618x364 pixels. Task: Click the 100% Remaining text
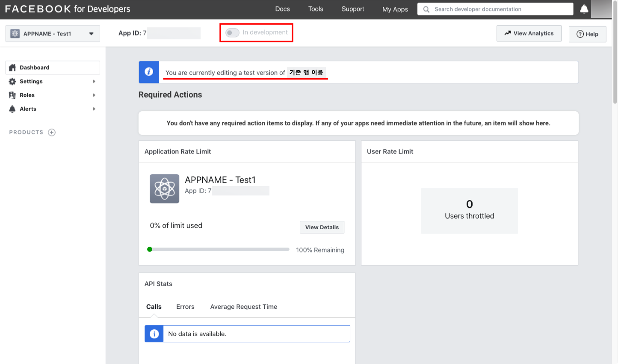coord(320,250)
